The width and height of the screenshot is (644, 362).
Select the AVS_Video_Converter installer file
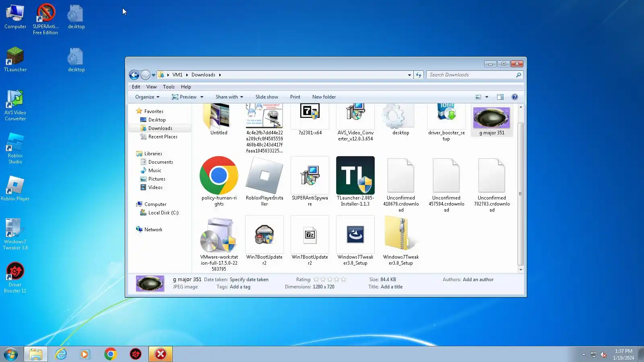355,122
